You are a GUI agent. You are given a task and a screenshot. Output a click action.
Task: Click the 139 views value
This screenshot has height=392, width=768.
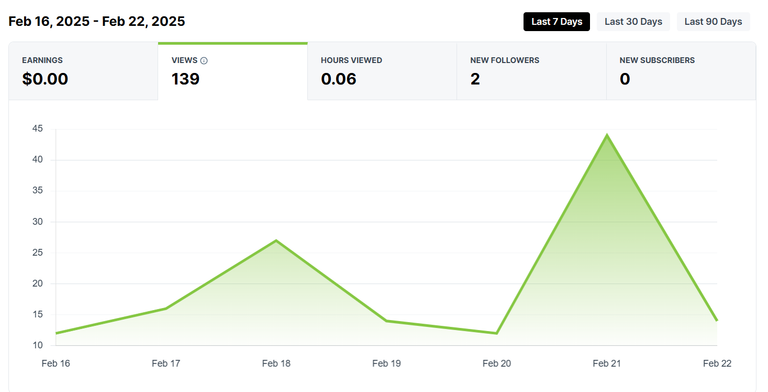coord(186,79)
